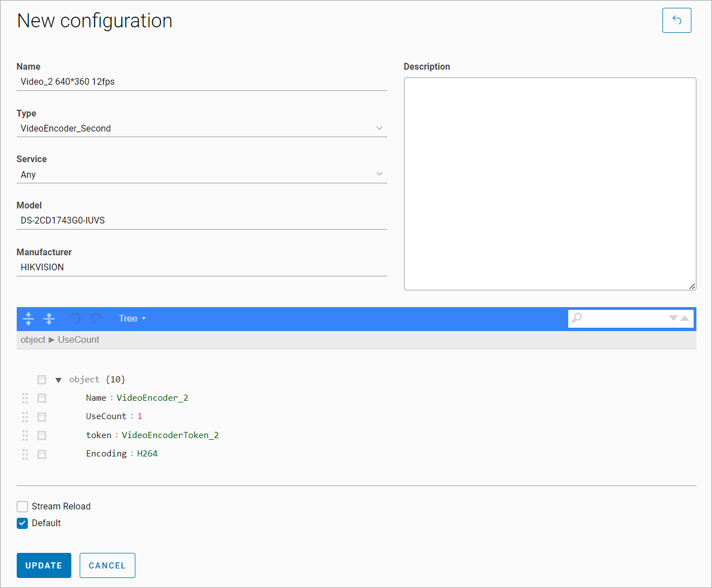The image size is (712, 588).
Task: Open action menu for UseCount row
Action: click(x=42, y=417)
